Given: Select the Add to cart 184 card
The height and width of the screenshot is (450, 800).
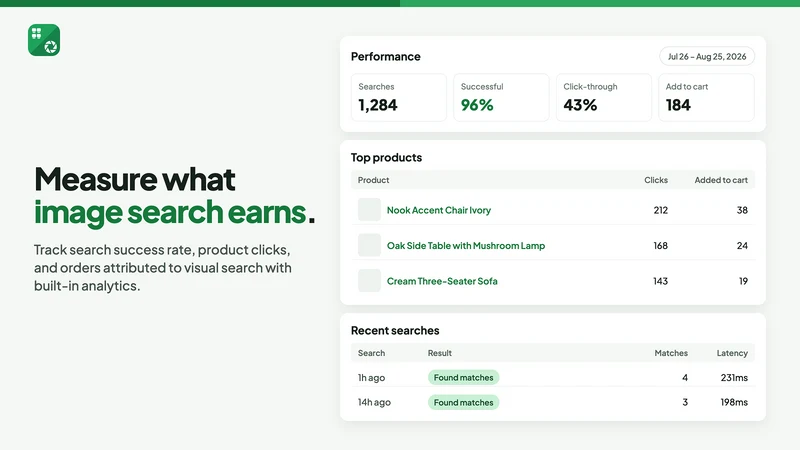Looking at the screenshot, I should point(706,97).
